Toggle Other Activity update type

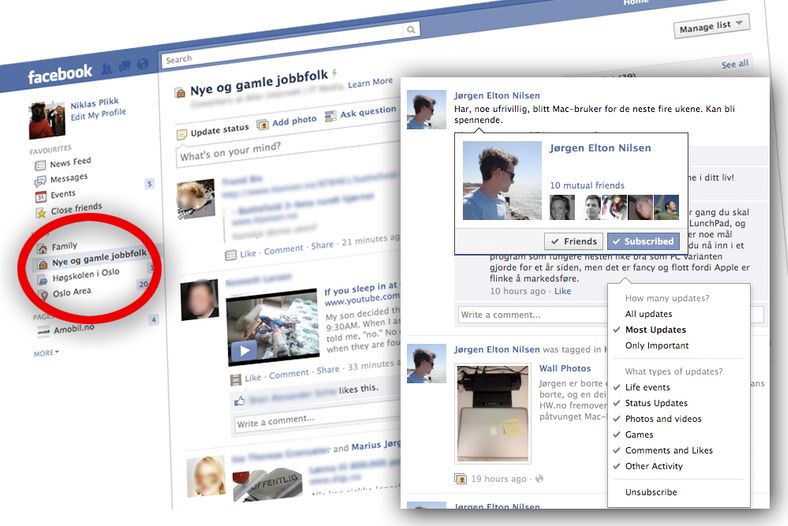pos(653,466)
